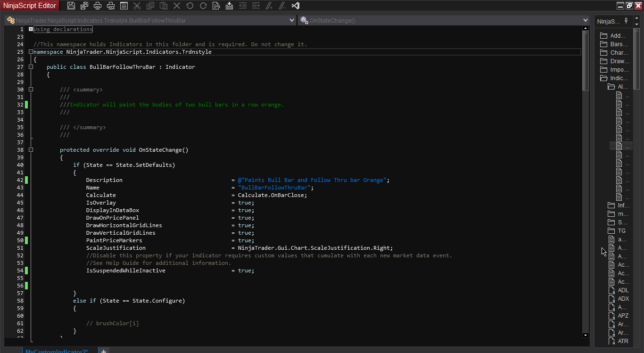
Task: Open the OnStateChange member dropdown
Action: (586, 21)
